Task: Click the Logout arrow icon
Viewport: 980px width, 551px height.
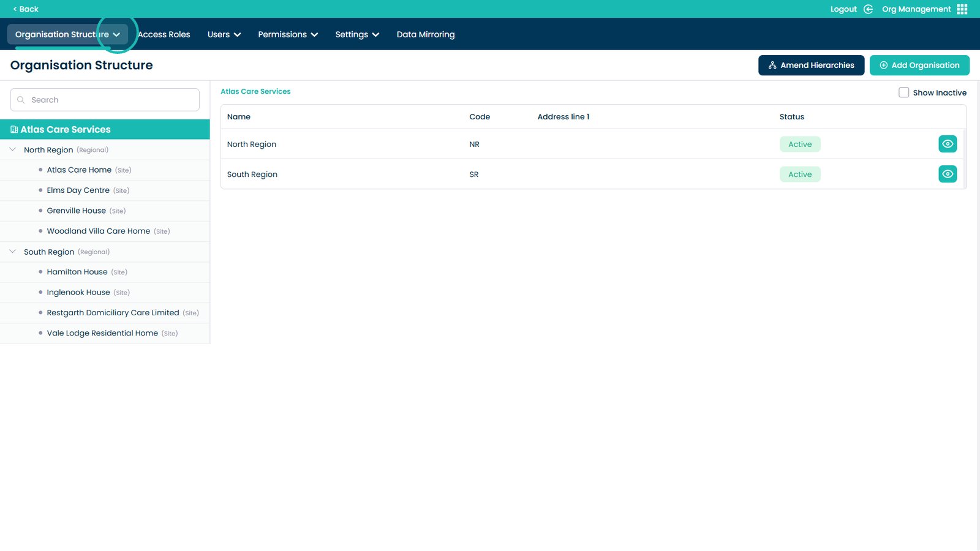Action: 868,9
